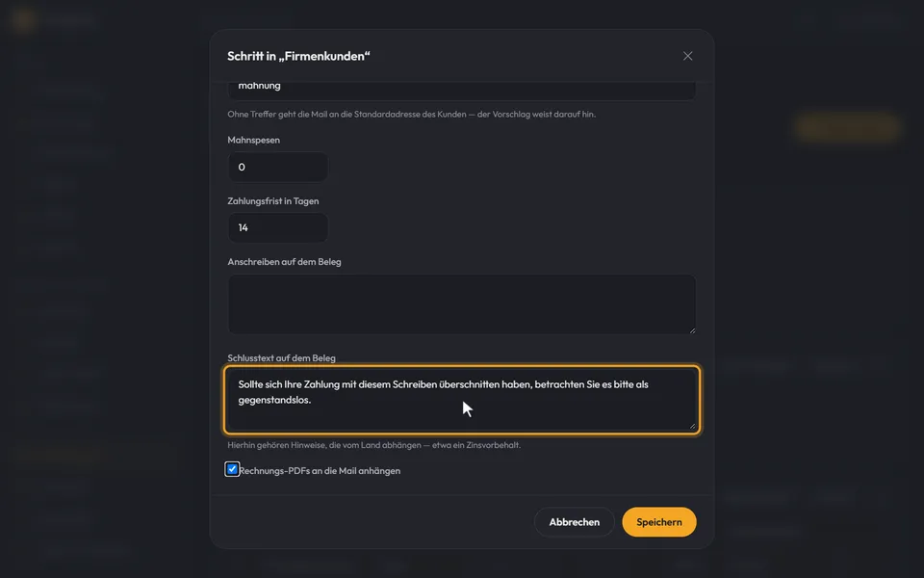The height and width of the screenshot is (578, 924).
Task: Uncheck the Rechnungs-PDFs attachment checkbox
Action: coord(232,469)
